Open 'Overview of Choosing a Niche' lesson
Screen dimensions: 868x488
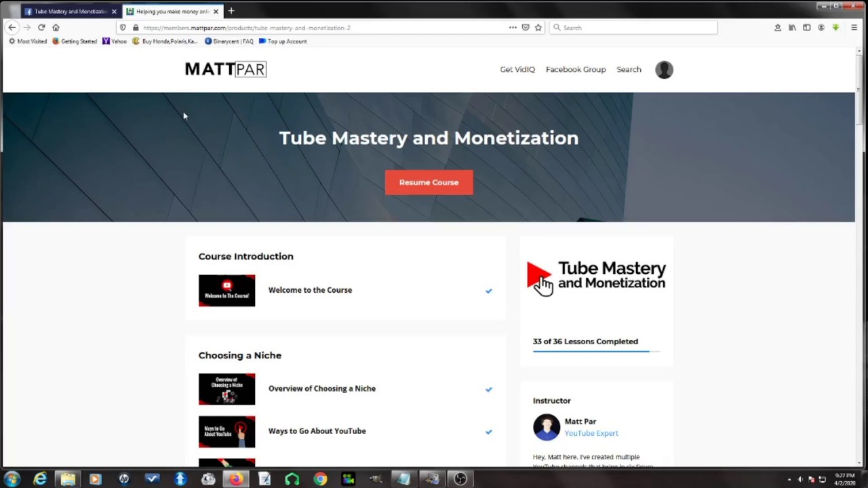321,388
